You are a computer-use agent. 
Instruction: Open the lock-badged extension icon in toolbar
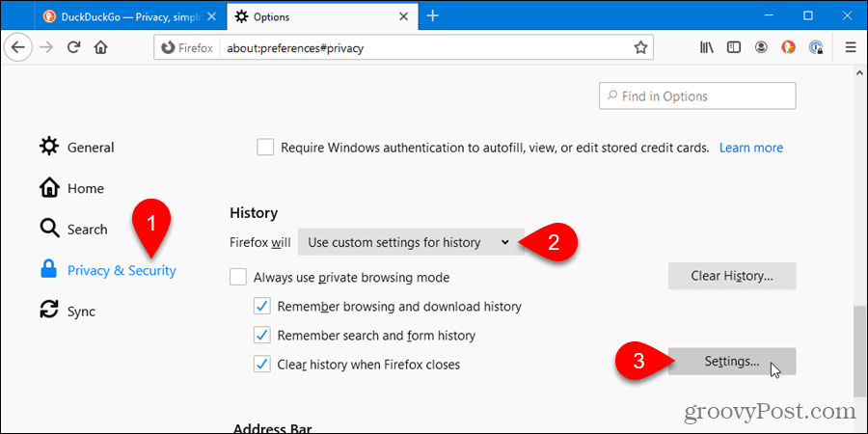816,47
